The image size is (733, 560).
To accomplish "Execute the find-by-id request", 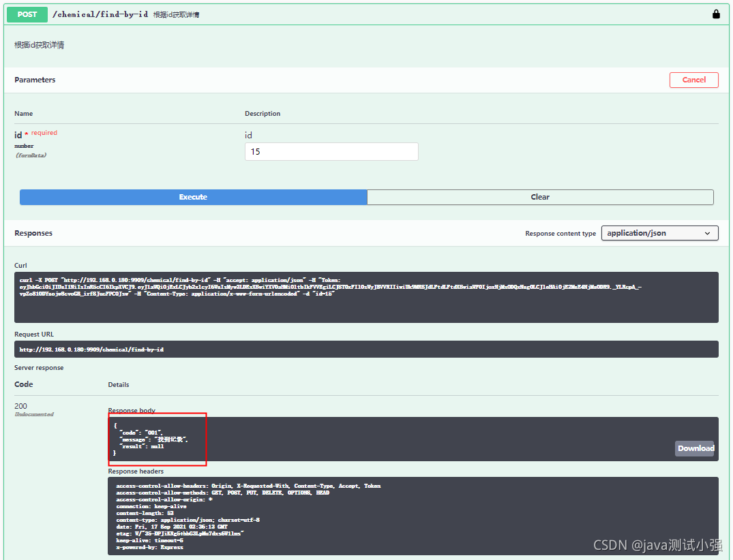I will point(193,197).
